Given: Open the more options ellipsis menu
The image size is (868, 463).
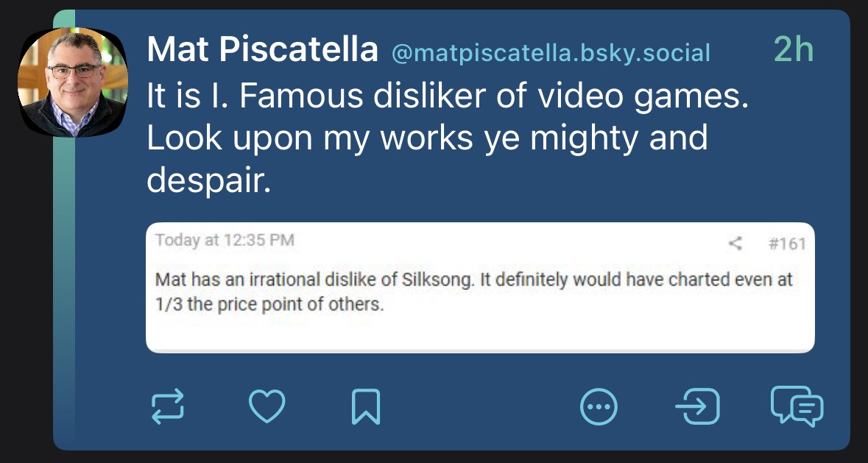Looking at the screenshot, I should [599, 406].
